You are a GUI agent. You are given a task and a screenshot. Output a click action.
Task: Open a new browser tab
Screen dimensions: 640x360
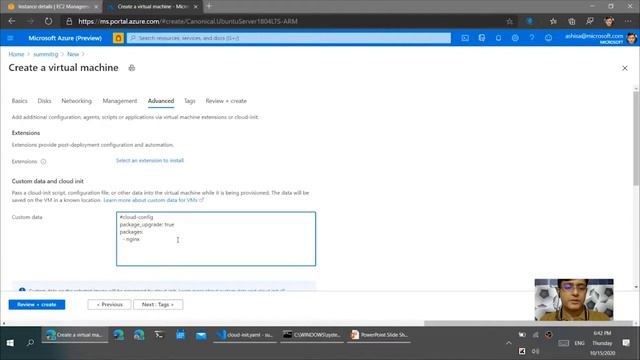coord(209,6)
